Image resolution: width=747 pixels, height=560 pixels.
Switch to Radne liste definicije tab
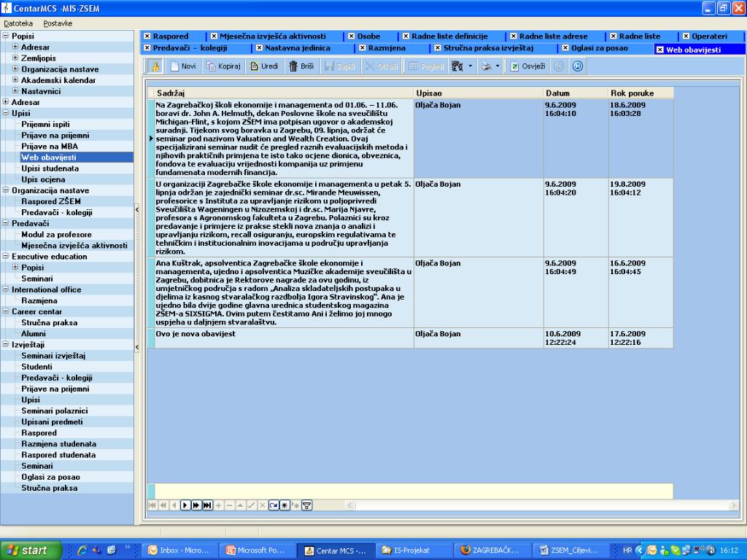click(449, 36)
